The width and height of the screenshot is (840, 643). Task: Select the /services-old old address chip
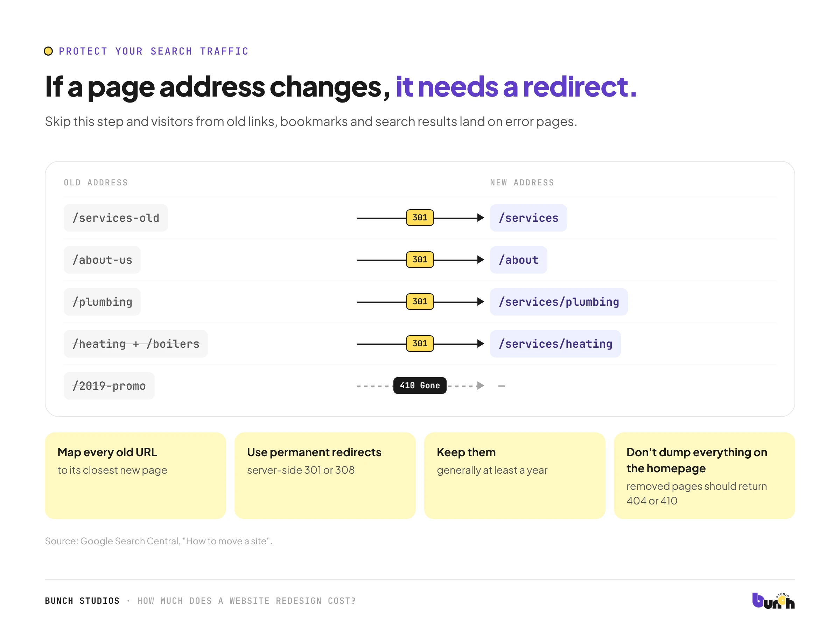coord(115,218)
